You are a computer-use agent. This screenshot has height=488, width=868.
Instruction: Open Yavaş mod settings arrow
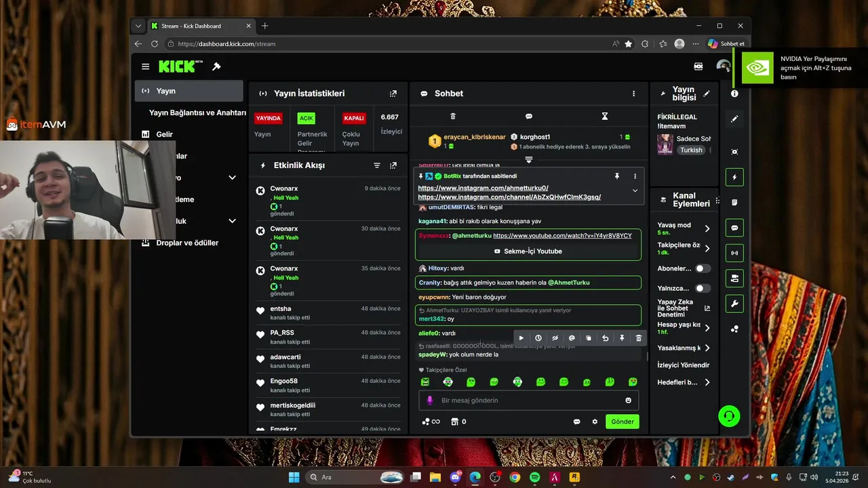(x=707, y=228)
